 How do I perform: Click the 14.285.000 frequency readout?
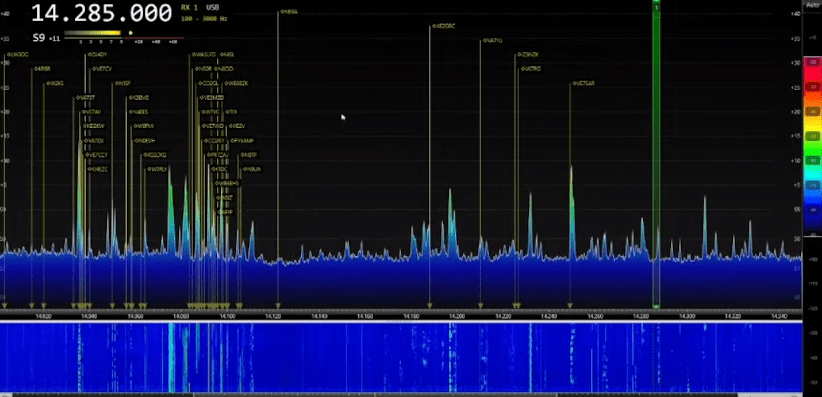point(101,13)
